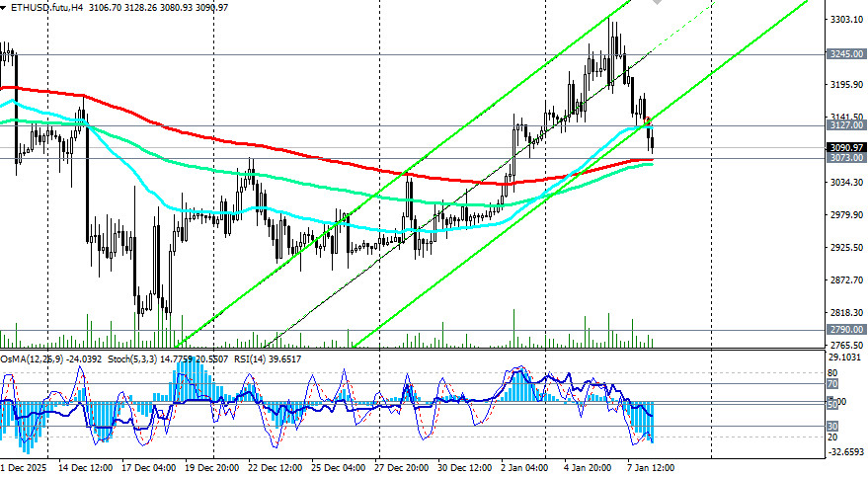Click the 2925.50 price axis label
Screen dimensions: 868x477
click(x=847, y=247)
